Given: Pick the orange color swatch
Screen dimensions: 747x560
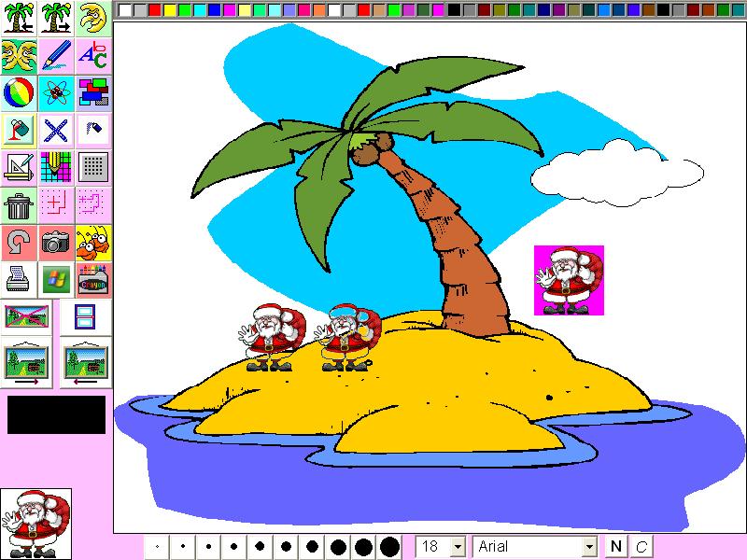Looking at the screenshot, I should (x=319, y=9).
